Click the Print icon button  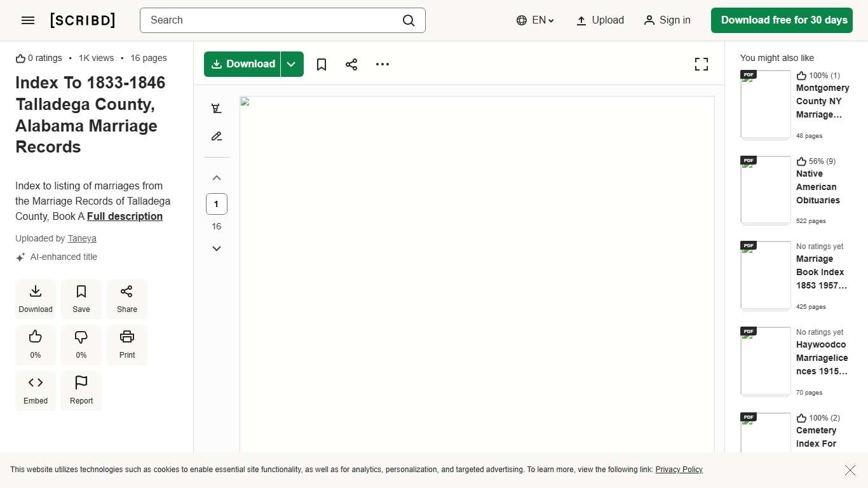tap(127, 344)
